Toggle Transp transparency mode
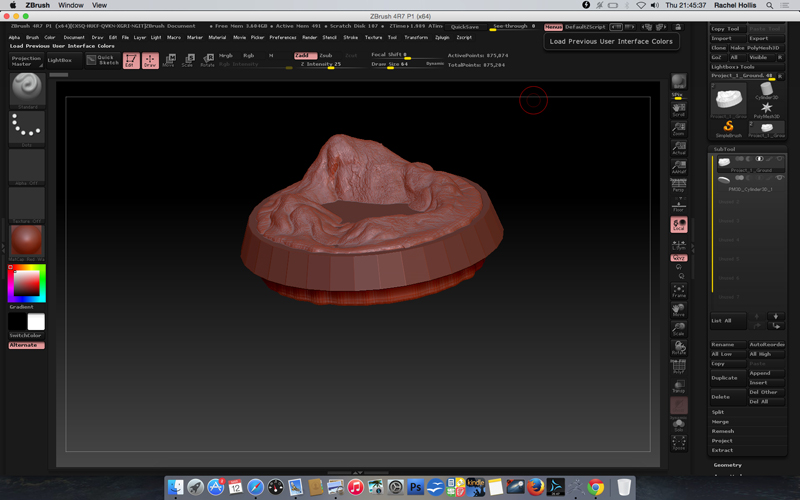The image size is (800, 500). pos(679,386)
